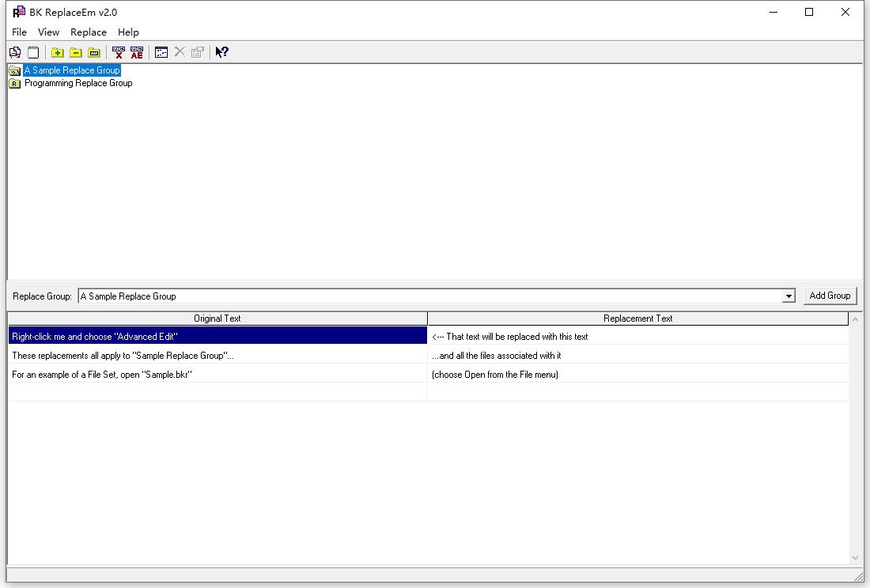Click the context help arrow icon
This screenshot has height=588, width=870.
pyautogui.click(x=222, y=52)
